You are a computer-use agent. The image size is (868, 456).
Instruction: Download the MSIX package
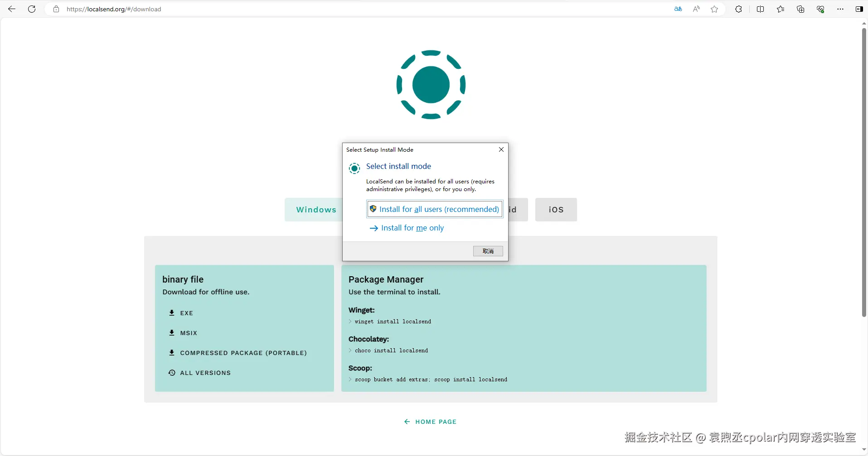183,333
